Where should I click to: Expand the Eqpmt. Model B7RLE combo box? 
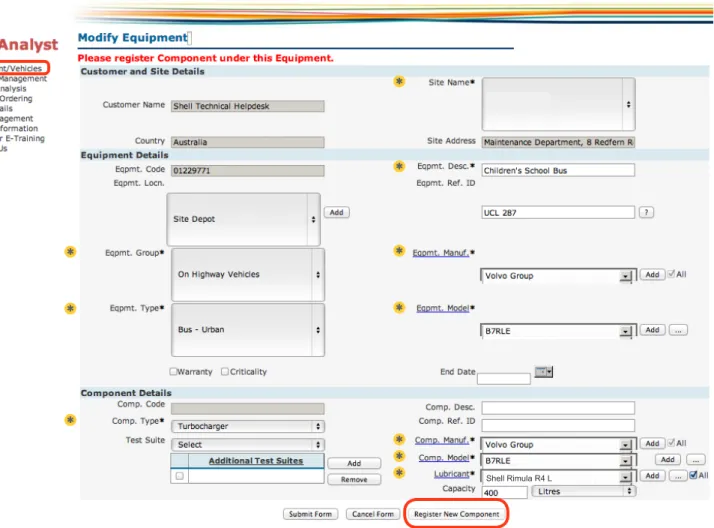626,331
